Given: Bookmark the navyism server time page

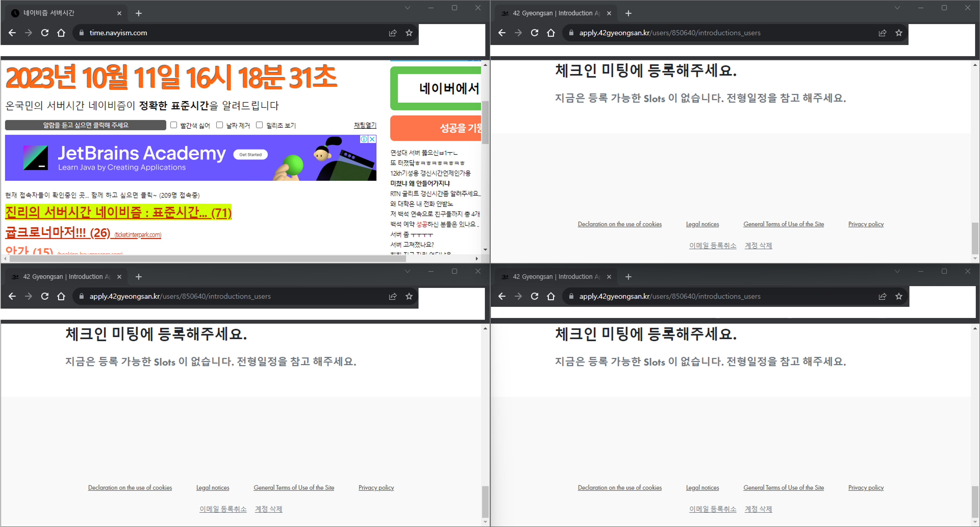Looking at the screenshot, I should [409, 33].
